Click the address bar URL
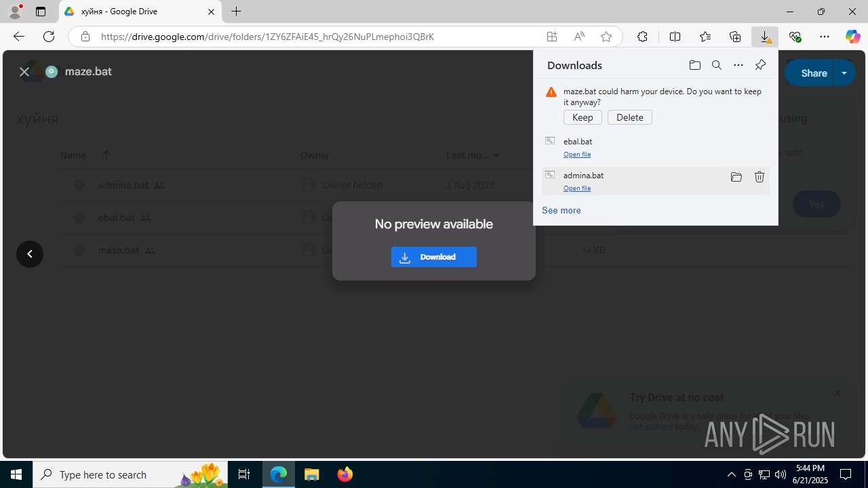 pos(267,37)
